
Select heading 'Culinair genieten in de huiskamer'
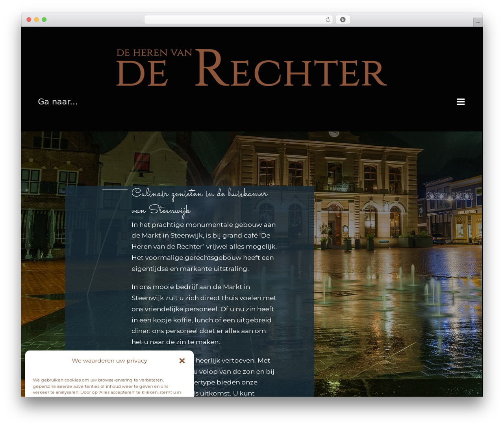click(x=200, y=202)
